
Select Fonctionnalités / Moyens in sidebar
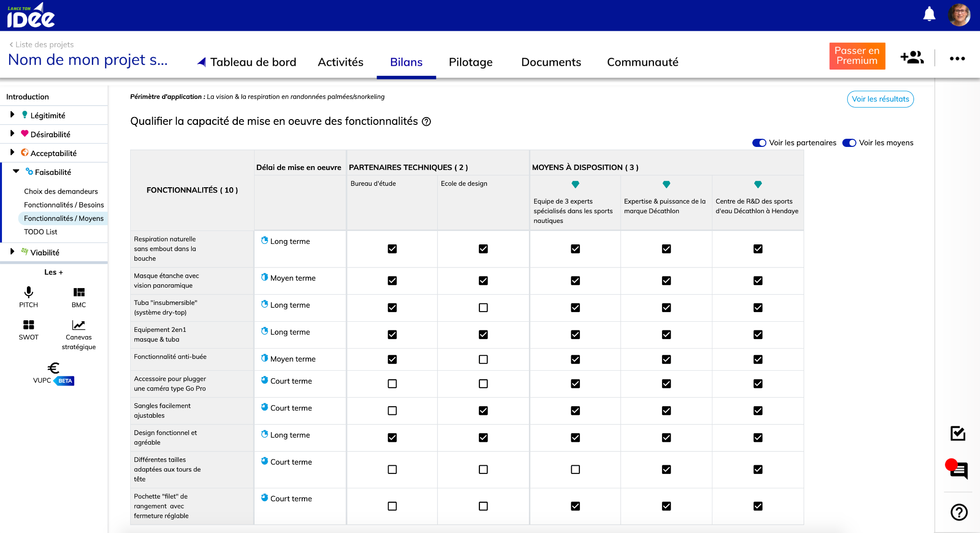pyautogui.click(x=64, y=218)
